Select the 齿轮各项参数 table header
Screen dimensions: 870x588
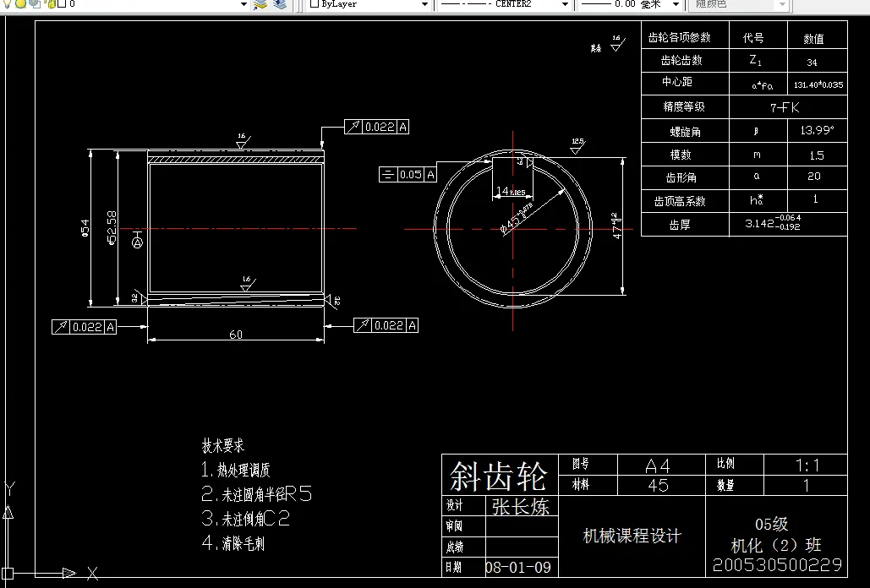[680, 37]
